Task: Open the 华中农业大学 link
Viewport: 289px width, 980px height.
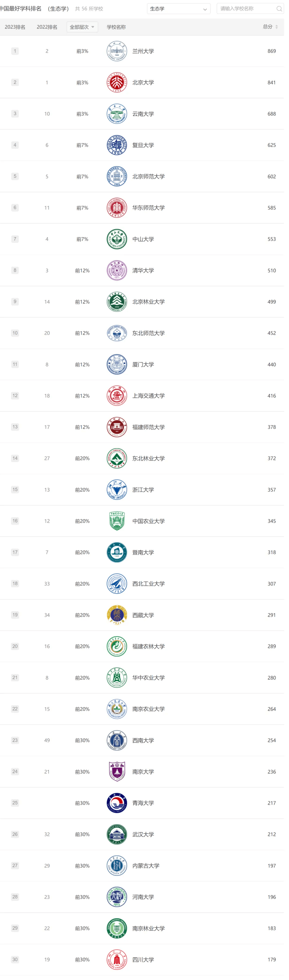Action: tap(148, 677)
